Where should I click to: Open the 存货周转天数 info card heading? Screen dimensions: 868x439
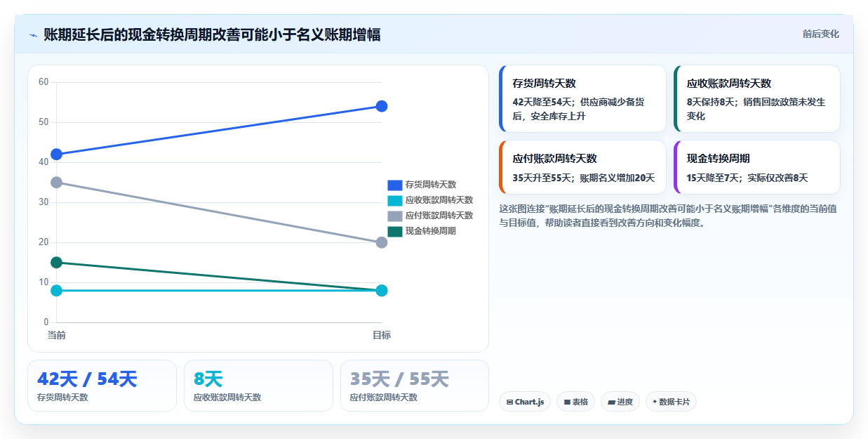(x=545, y=83)
